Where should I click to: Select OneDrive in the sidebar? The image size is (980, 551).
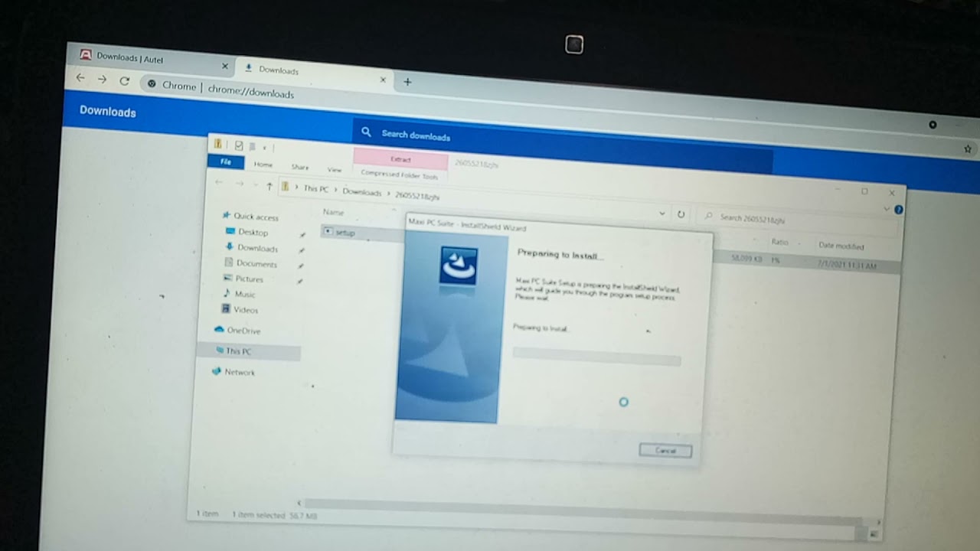(243, 331)
